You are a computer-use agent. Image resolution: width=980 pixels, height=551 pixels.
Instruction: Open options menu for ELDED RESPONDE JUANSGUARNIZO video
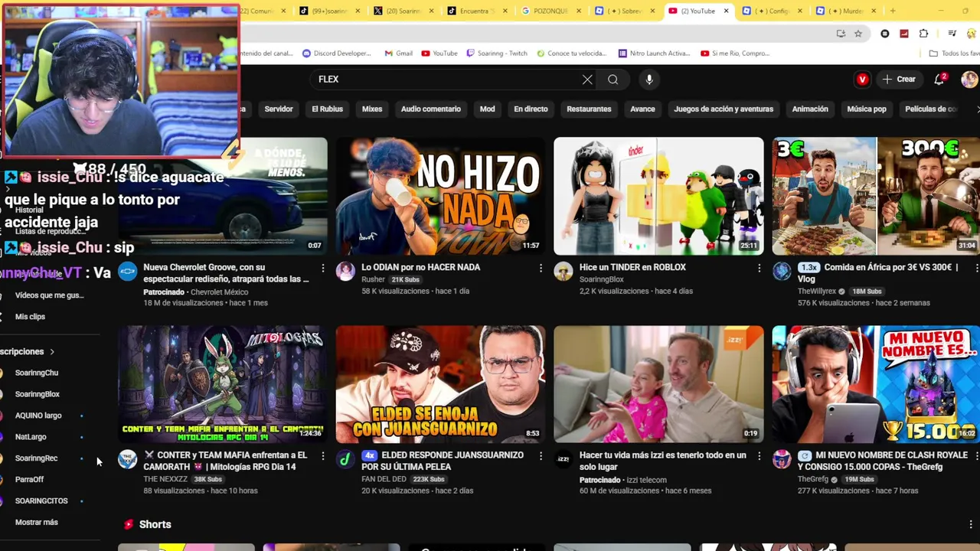click(541, 455)
